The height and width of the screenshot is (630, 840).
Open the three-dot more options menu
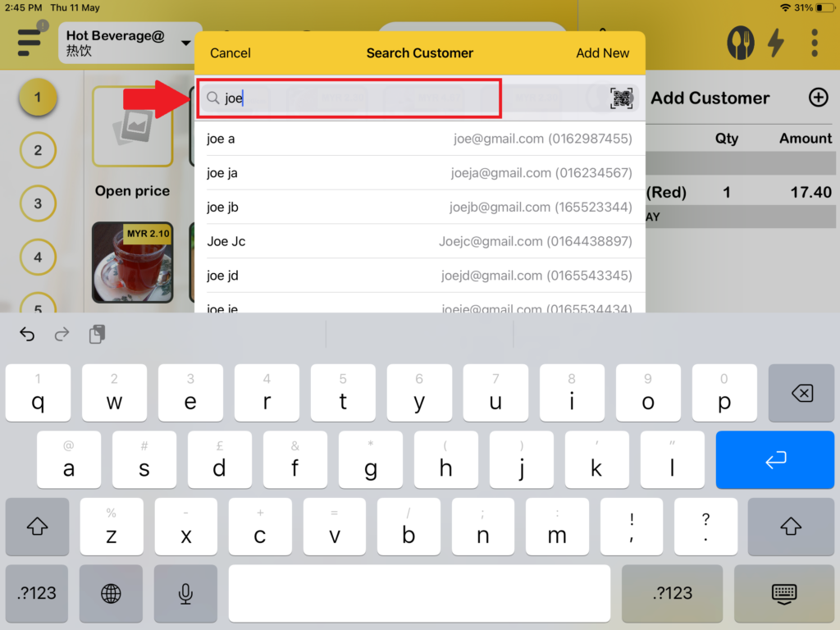[x=814, y=43]
